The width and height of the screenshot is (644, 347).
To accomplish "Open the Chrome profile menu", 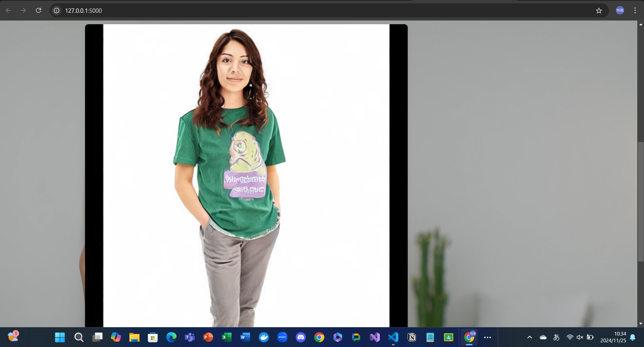I will pyautogui.click(x=620, y=10).
